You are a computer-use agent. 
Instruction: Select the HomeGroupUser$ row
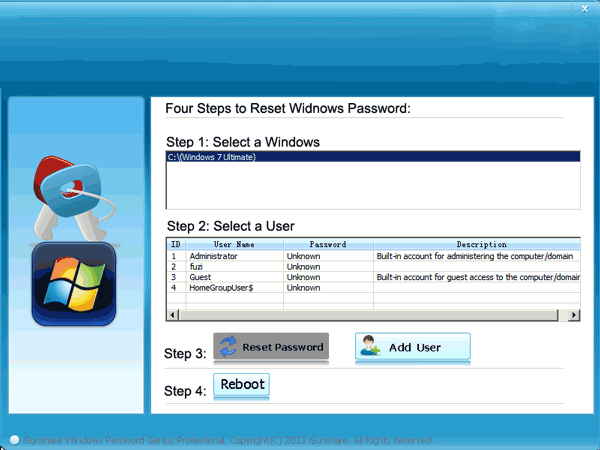pos(373,288)
